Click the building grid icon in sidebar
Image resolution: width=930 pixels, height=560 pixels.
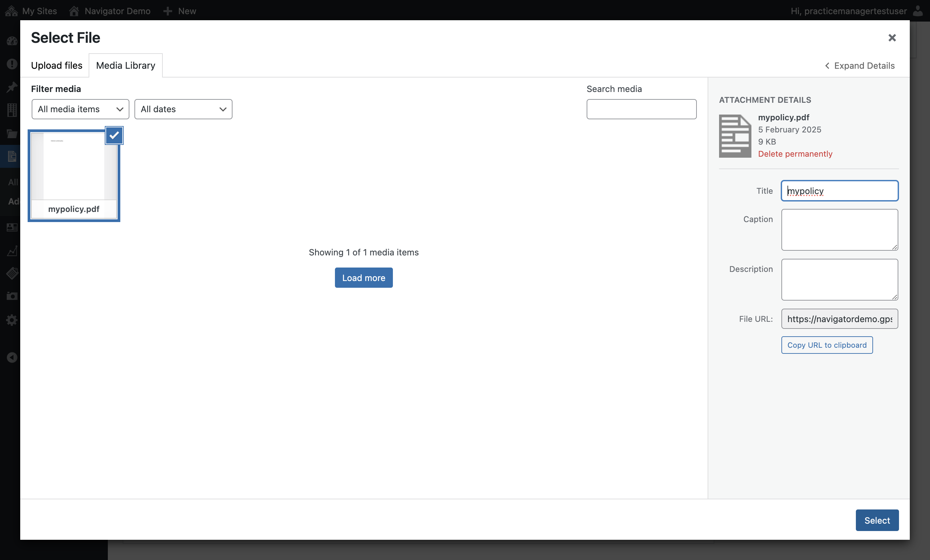pos(12,110)
